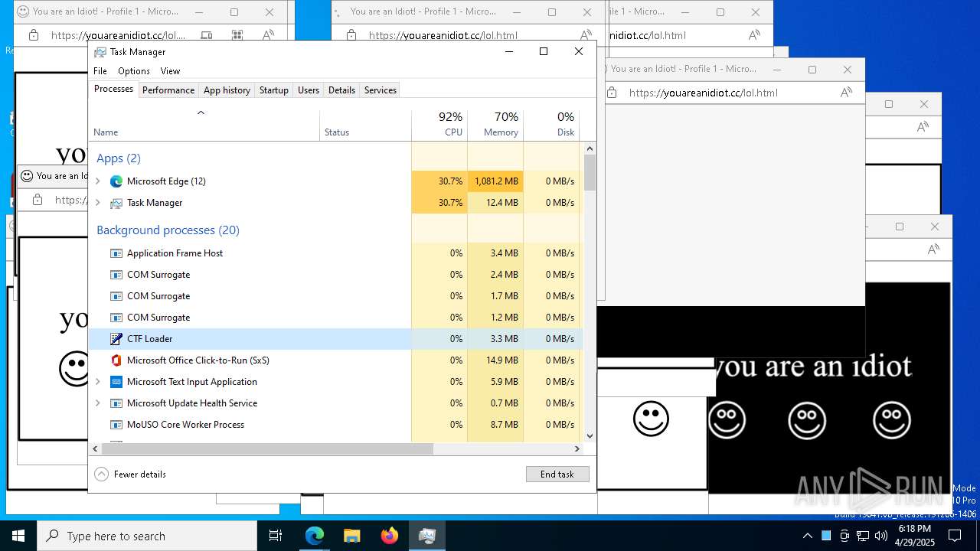Image resolution: width=980 pixels, height=551 pixels.
Task: Switch to the Users tab
Action: (x=309, y=90)
